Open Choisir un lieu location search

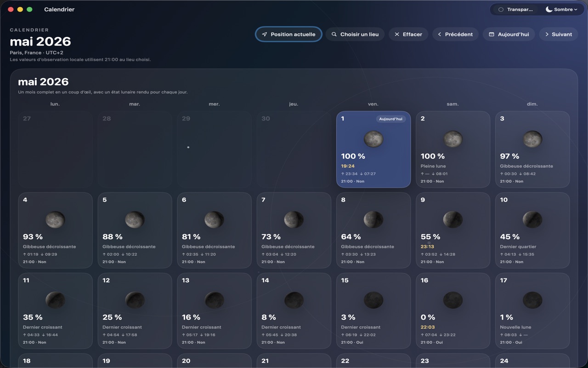pyautogui.click(x=355, y=34)
